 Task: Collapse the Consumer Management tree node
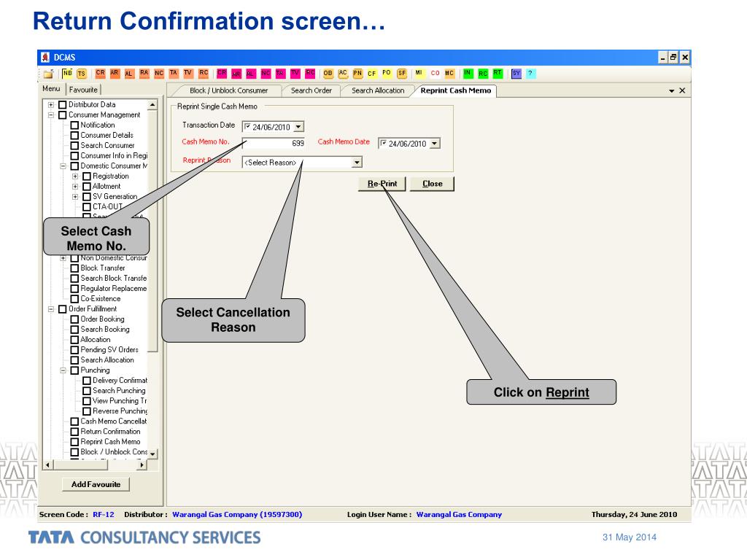(51, 114)
